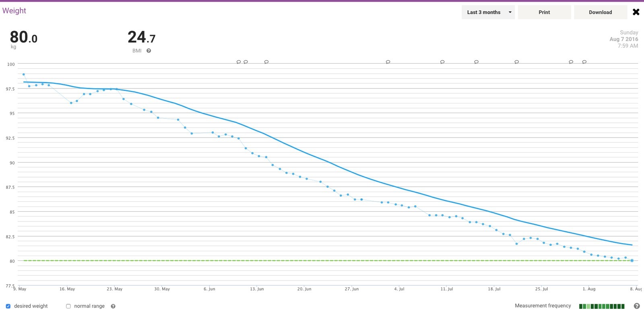Click the 80.0 kg weight value
This screenshot has width=644, height=314.
click(x=23, y=37)
